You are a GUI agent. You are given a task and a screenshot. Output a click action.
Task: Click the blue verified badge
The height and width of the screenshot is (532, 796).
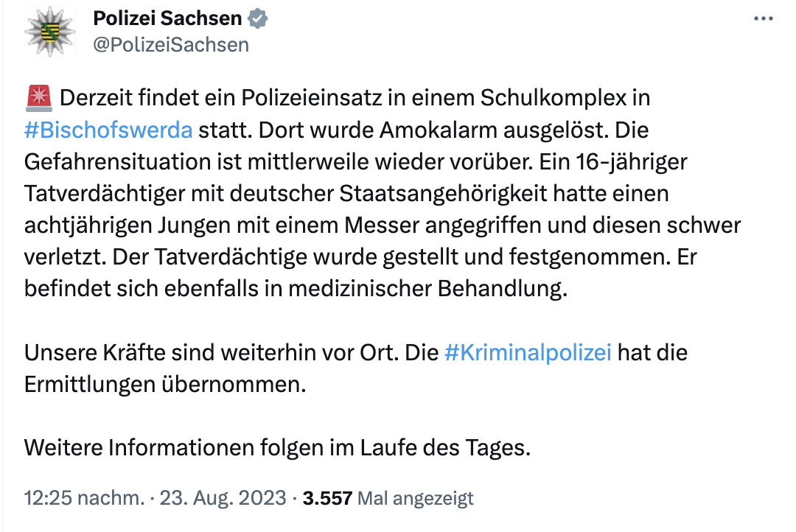[257, 19]
